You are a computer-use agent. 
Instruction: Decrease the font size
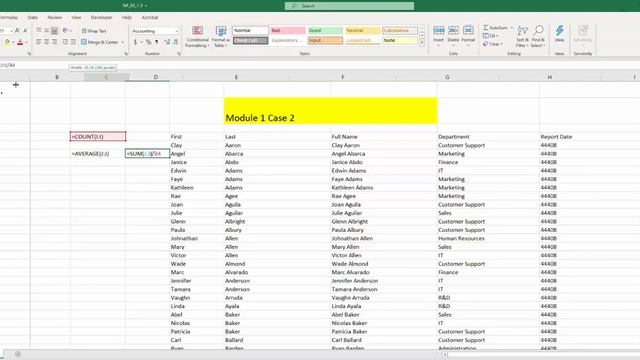(25, 31)
